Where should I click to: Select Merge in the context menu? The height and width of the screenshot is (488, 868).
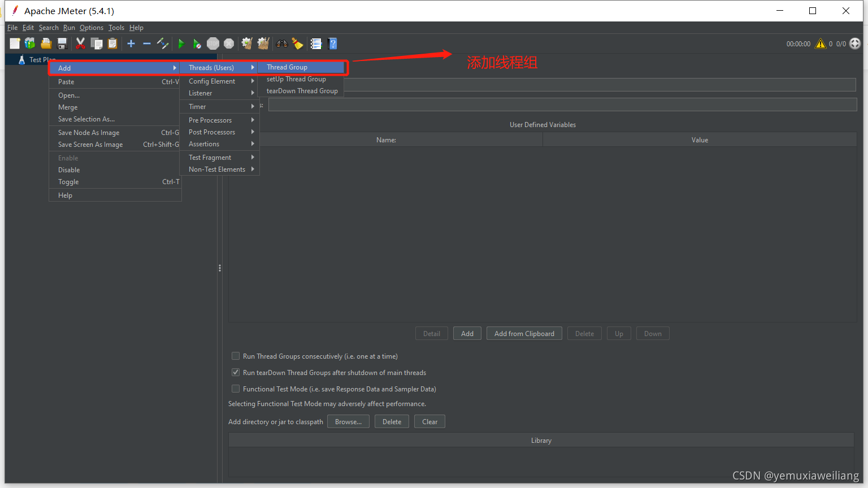[115, 107]
